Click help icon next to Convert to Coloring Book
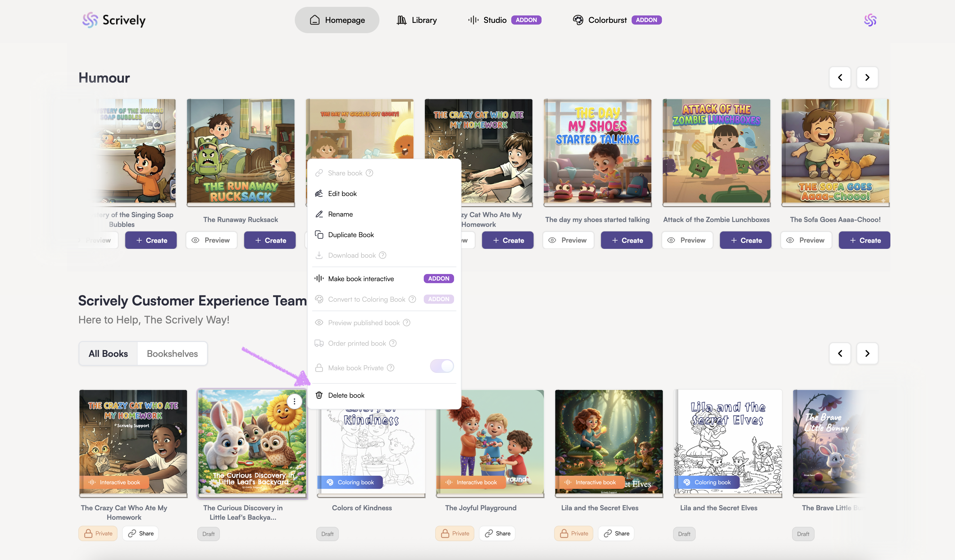The image size is (955, 560). [412, 299]
